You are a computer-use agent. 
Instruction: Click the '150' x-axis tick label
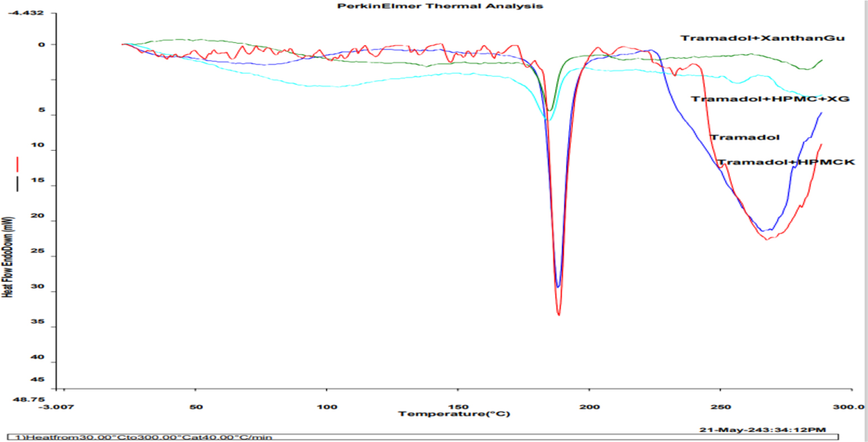(458, 406)
